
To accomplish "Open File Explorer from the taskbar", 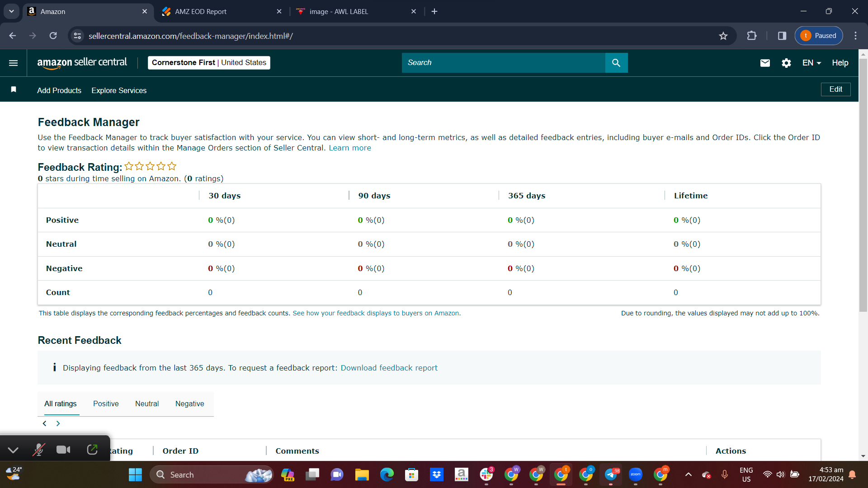I will 362,474.
